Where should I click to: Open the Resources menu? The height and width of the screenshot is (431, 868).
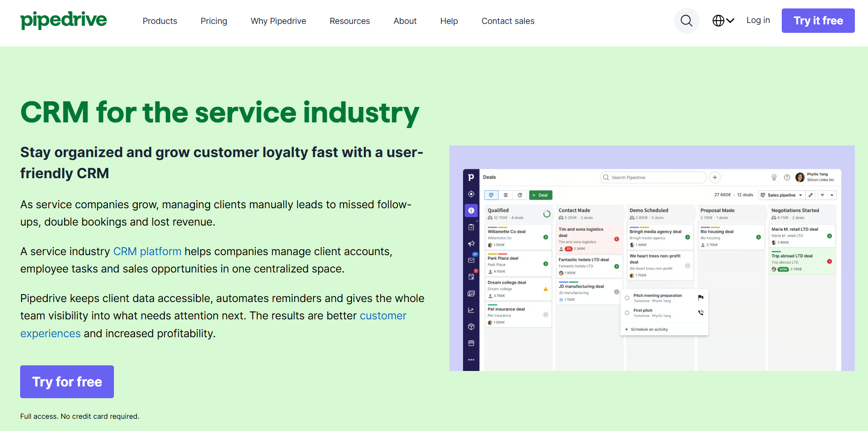point(350,21)
